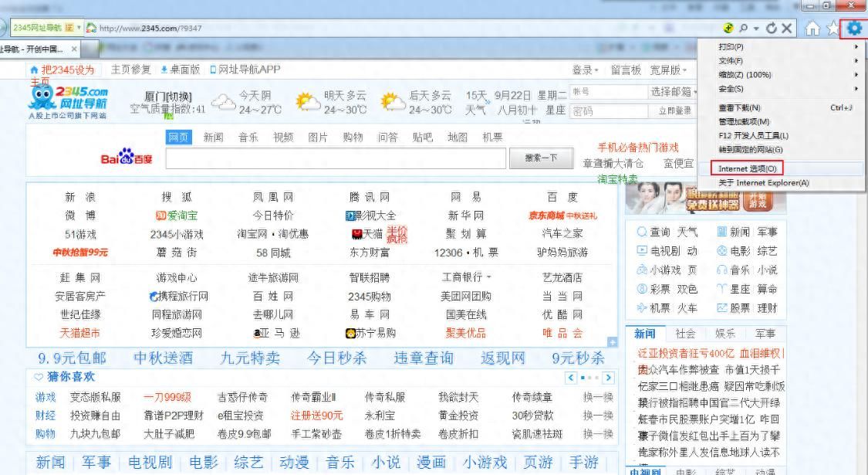The image size is (868, 475).
Task: Click the favorites star icon
Action: pyautogui.click(x=833, y=28)
